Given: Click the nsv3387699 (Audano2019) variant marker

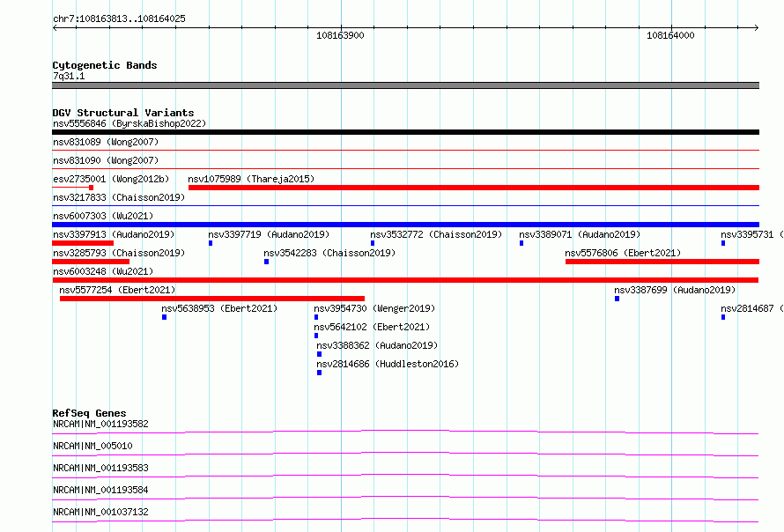Looking at the screenshot, I should (x=617, y=299).
